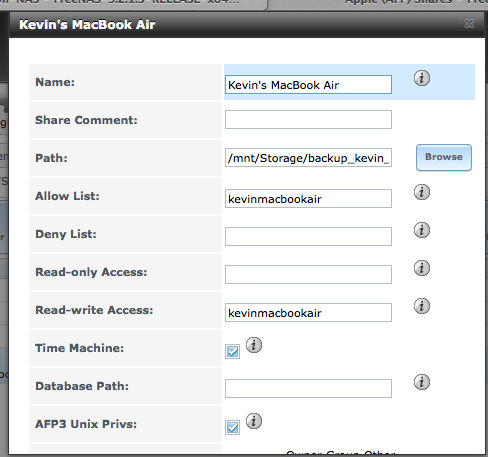
Task: Close the Kevin's MacBook Air dialog
Action: [x=469, y=24]
